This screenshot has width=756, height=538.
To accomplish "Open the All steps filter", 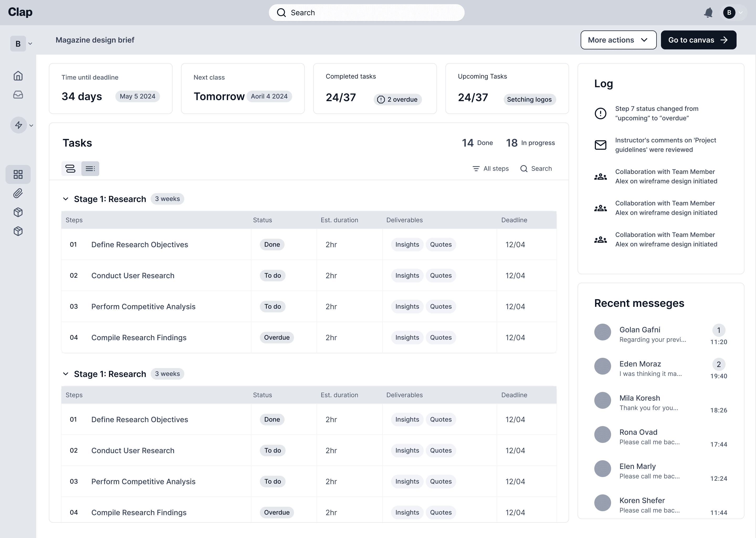I will pos(491,169).
